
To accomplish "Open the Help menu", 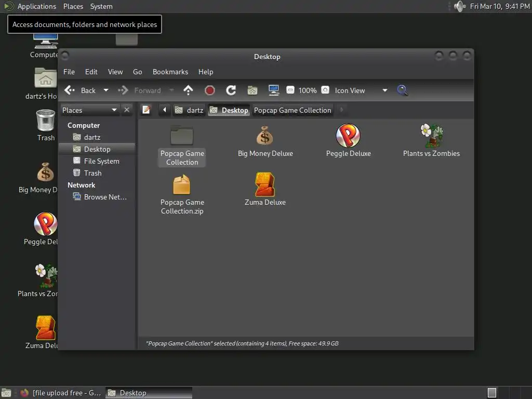I will coord(206,72).
